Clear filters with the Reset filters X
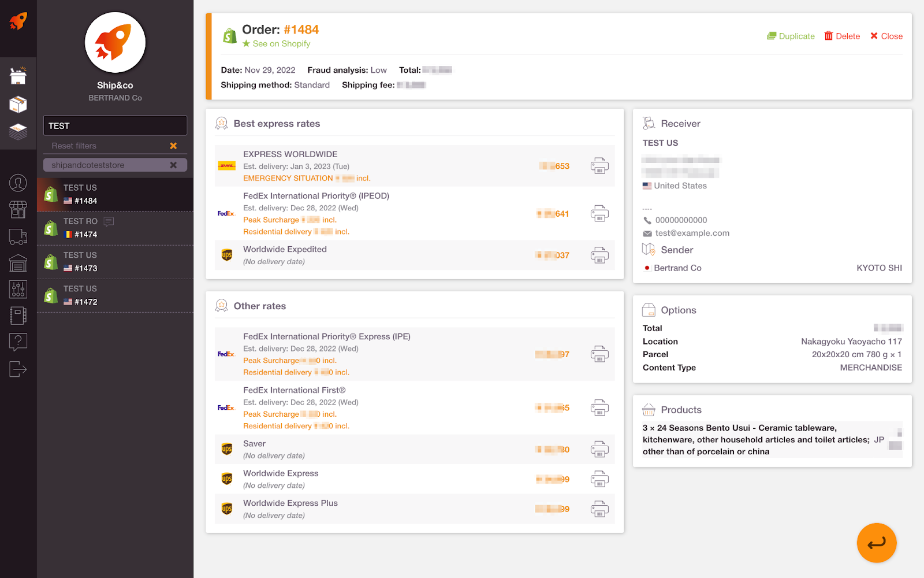Screen dimensions: 924x578 [x=173, y=146]
